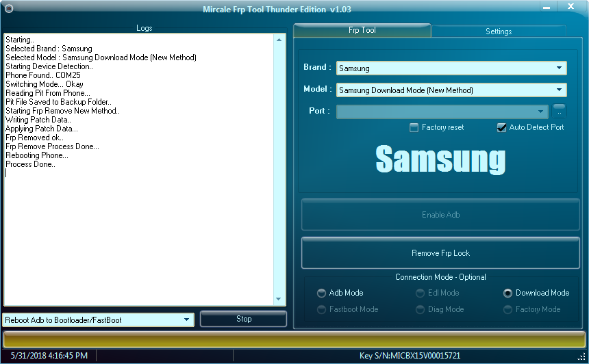589x364 pixels.
Task: Close the Miracle Frp Tool window
Action: click(571, 6)
